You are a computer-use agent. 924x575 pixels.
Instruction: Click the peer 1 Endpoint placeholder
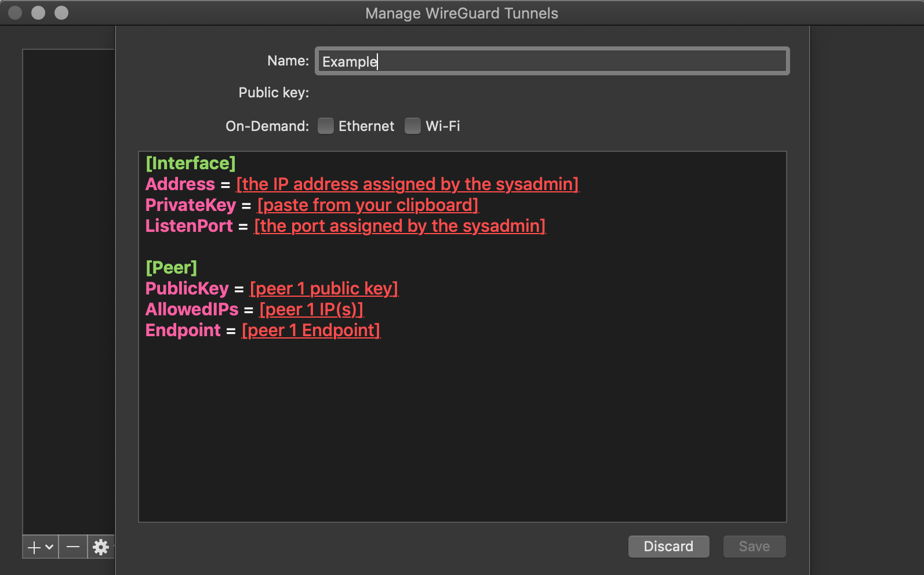click(311, 330)
